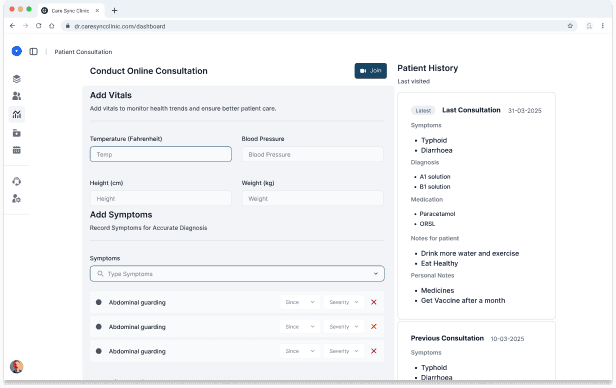Expand Since dropdown for first symptom

[x=300, y=302]
